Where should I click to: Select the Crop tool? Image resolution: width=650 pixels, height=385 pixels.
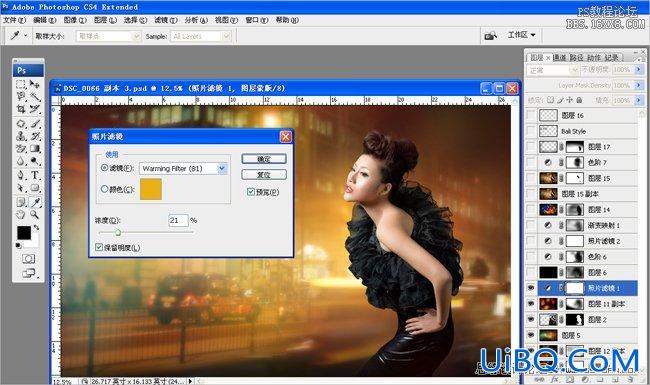click(x=21, y=109)
